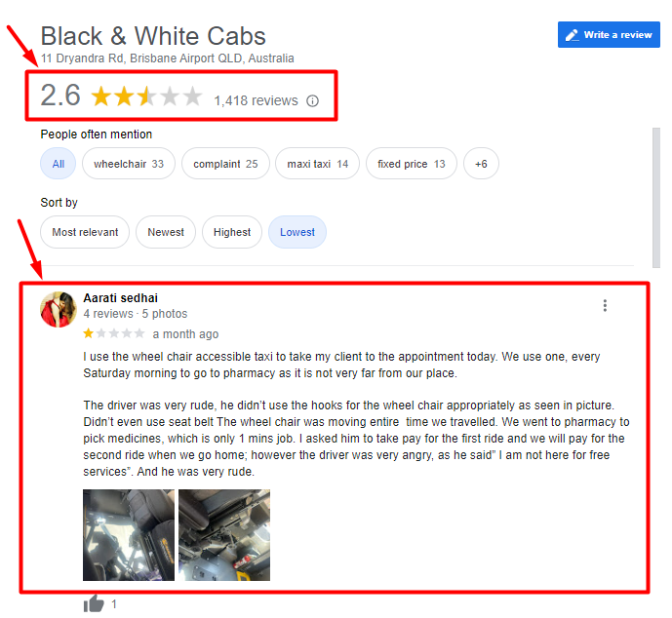The image size is (672, 618).
Task: Select the All mention filter chip
Action: tap(58, 164)
